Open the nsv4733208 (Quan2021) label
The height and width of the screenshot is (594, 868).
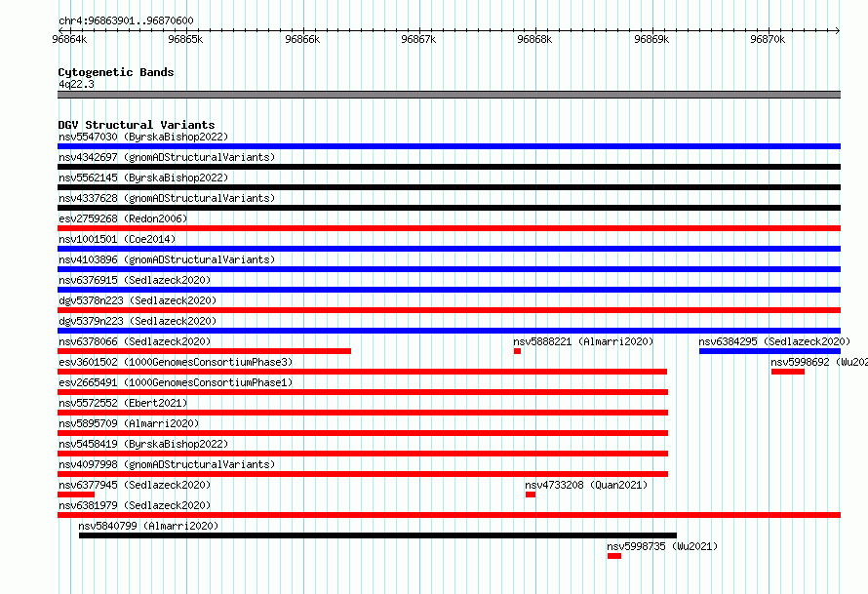(x=586, y=485)
